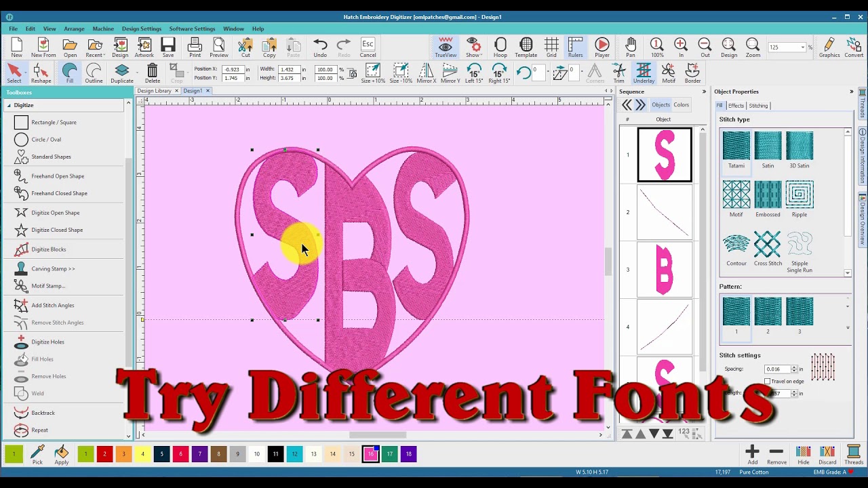
Task: Click the Width value field
Action: pyautogui.click(x=290, y=69)
